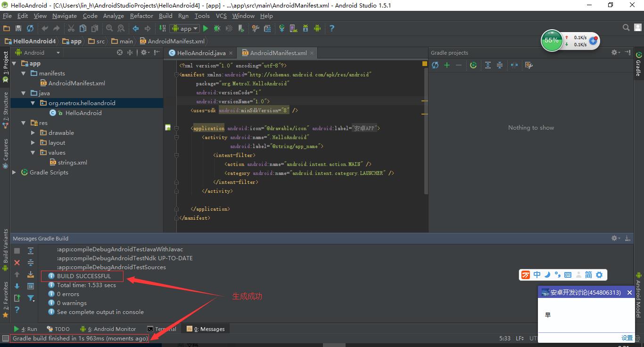Open the AVD Manager icon
Image resolution: width=644 pixels, height=347 pixels.
coord(293,28)
